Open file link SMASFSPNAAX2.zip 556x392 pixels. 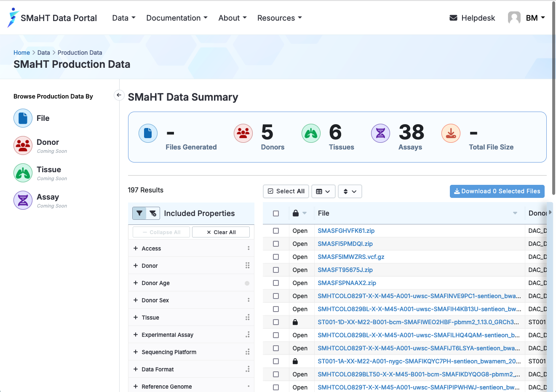(x=347, y=283)
